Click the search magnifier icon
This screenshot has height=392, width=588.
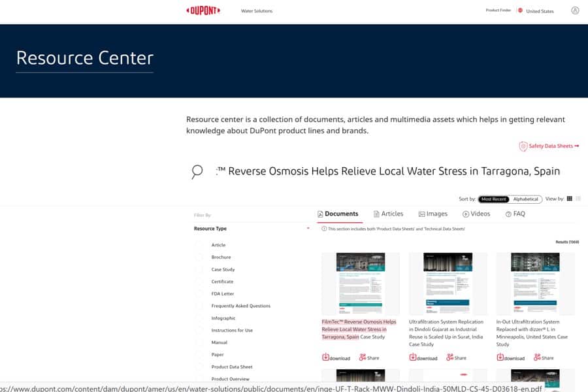click(x=197, y=172)
